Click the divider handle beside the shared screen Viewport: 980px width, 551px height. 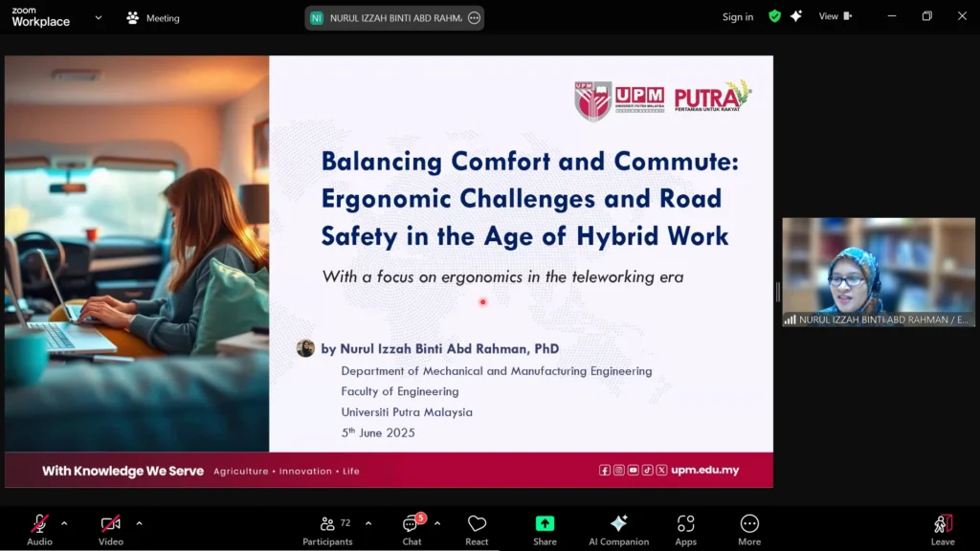tap(777, 292)
